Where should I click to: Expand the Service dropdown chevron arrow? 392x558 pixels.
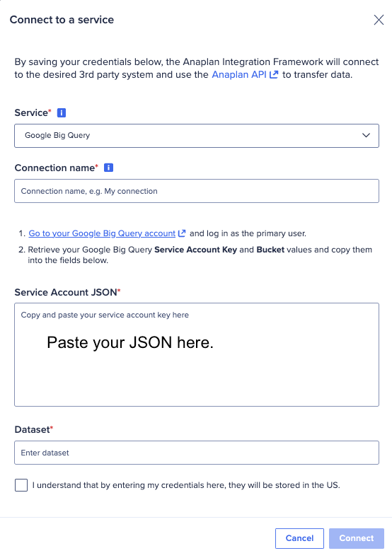366,136
